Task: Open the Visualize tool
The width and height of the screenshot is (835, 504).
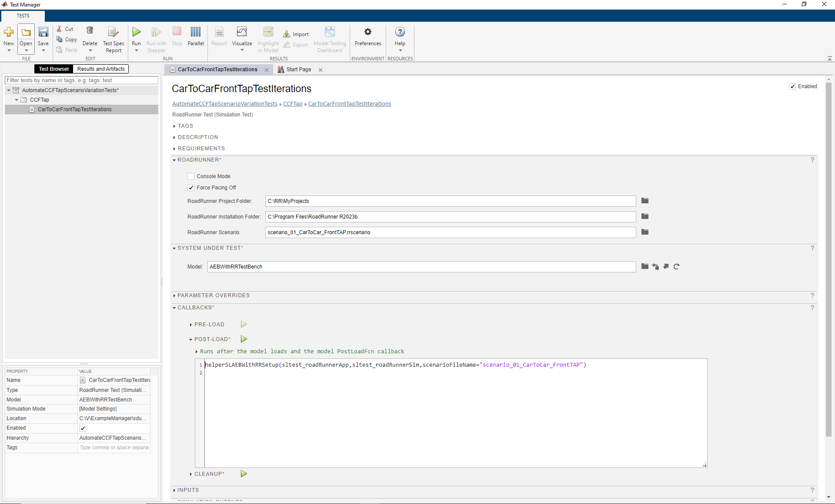Action: click(x=242, y=32)
